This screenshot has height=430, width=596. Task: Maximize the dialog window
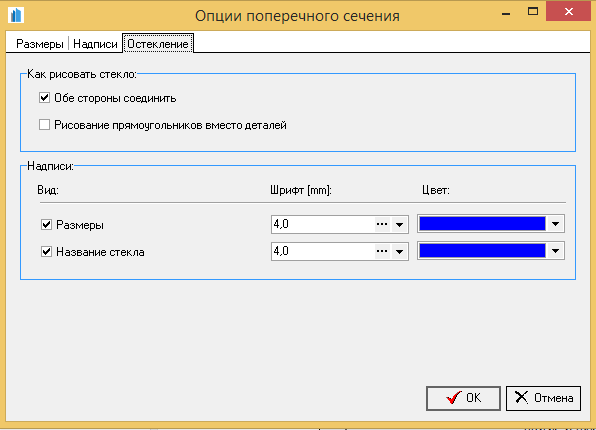point(533,11)
